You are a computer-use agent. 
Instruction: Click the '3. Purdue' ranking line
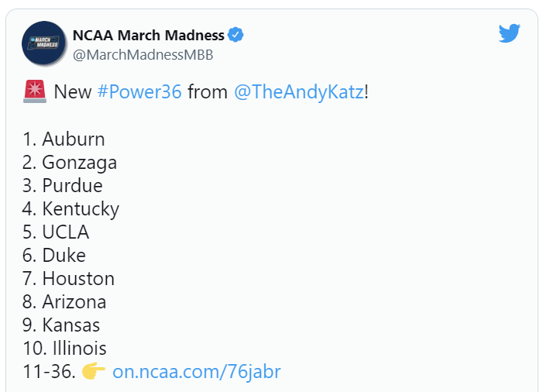tap(63, 186)
